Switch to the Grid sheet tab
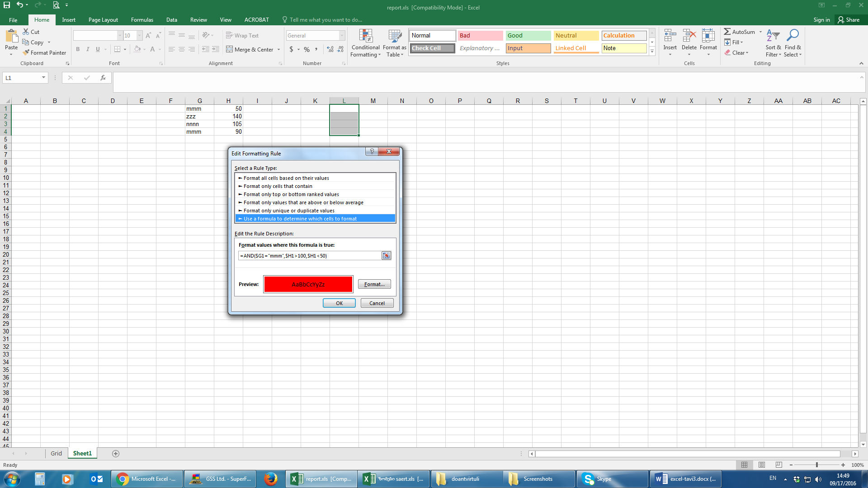Viewport: 868px width, 488px height. (x=56, y=454)
